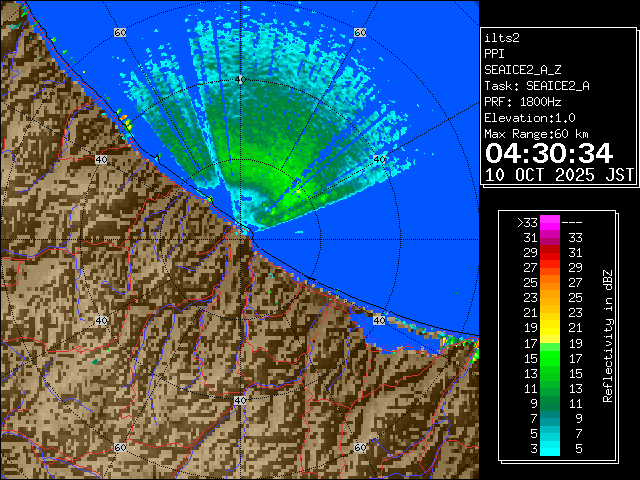This screenshot has height=480, width=640.
Task: Click the 04:30:34 timestamp
Action: [548, 153]
